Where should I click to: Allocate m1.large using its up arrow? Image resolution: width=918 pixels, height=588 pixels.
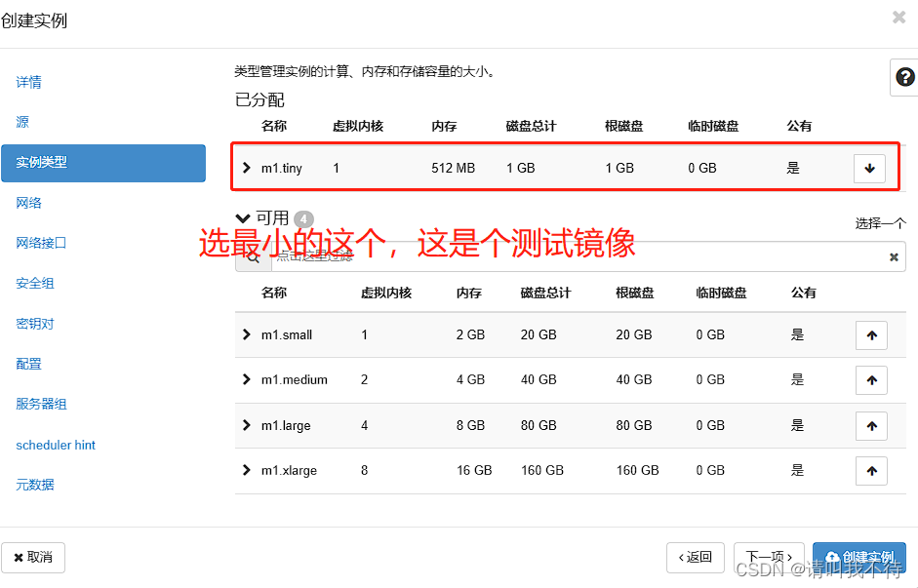(x=870, y=425)
